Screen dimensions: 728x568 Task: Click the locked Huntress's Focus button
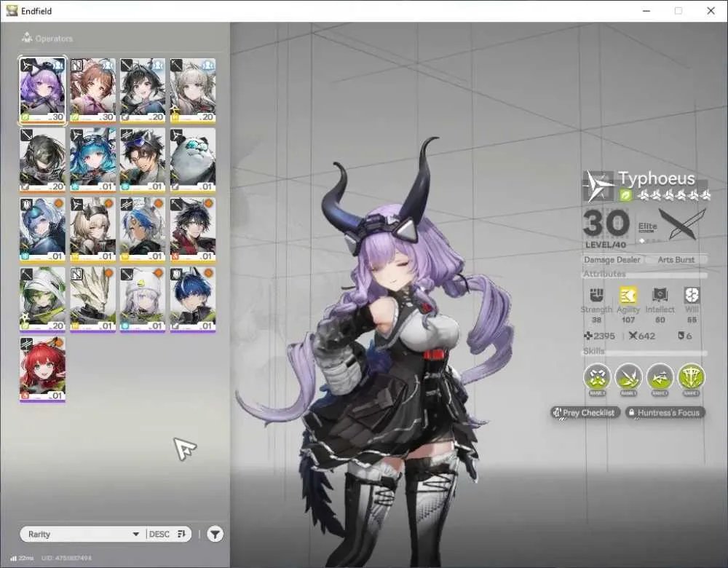(x=665, y=412)
